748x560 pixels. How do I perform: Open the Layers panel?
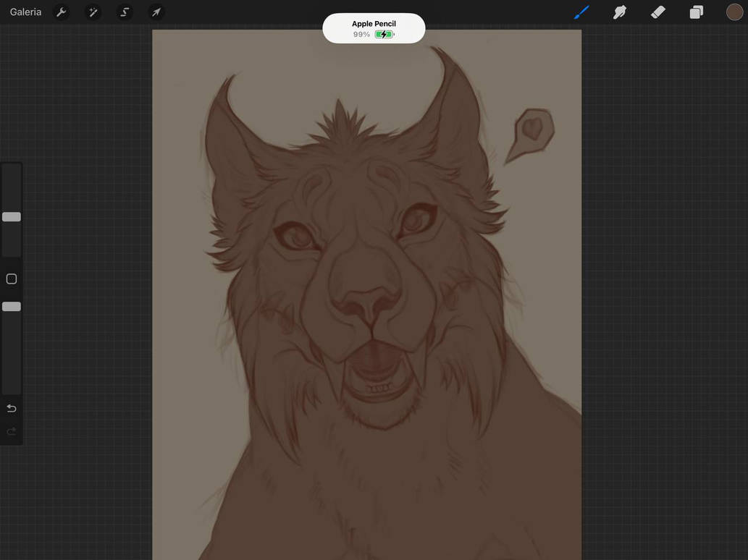697,12
